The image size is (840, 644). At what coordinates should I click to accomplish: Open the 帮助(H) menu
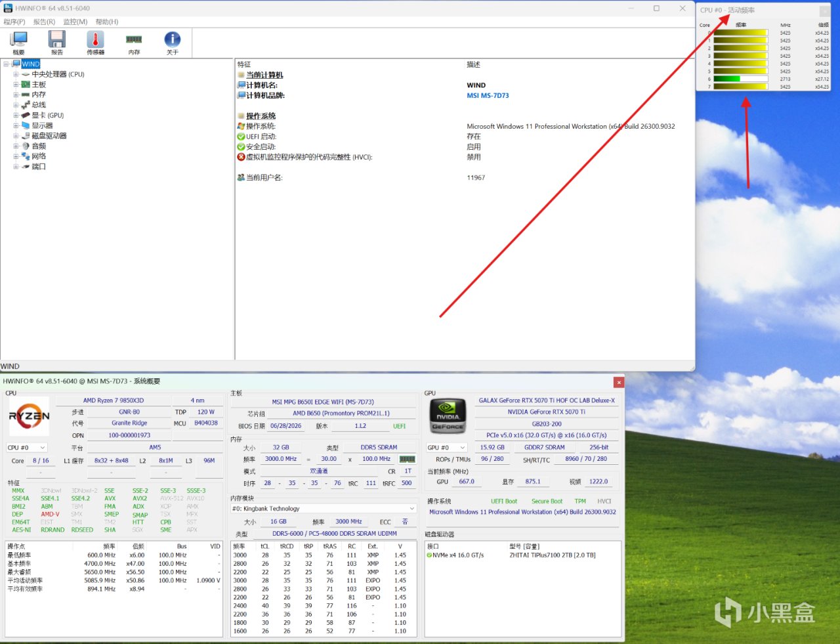point(107,22)
